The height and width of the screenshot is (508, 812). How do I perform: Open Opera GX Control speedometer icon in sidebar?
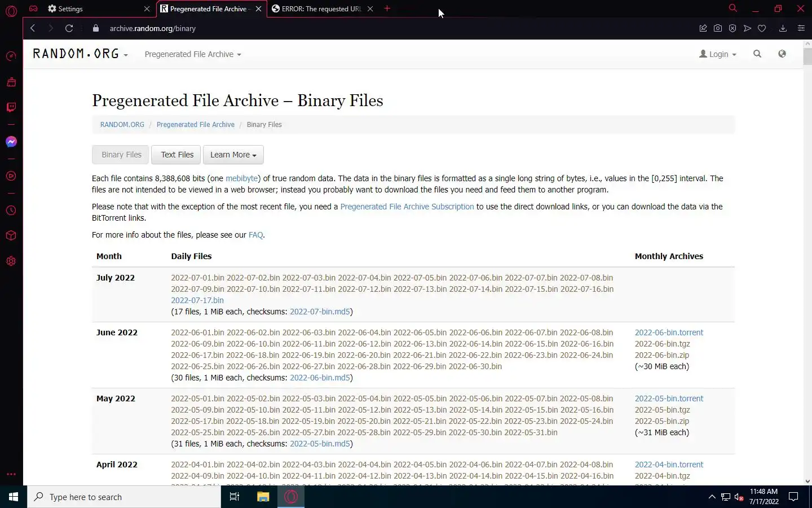(x=11, y=56)
